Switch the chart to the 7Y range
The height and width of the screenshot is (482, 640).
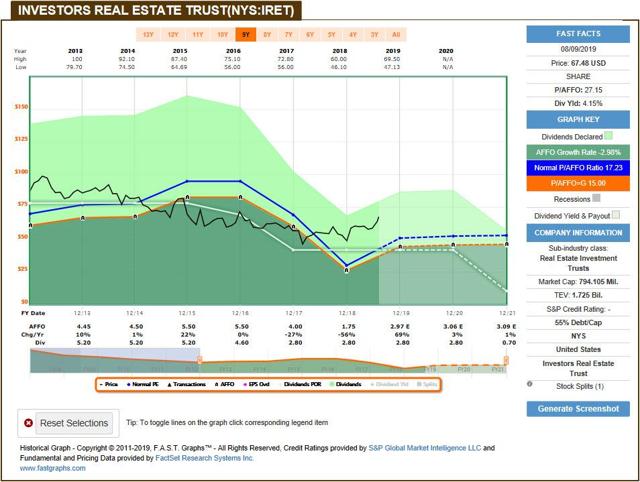[x=289, y=35]
